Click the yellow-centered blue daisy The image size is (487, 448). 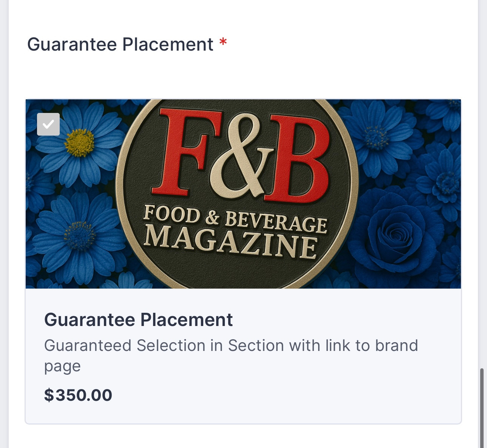[x=79, y=142]
